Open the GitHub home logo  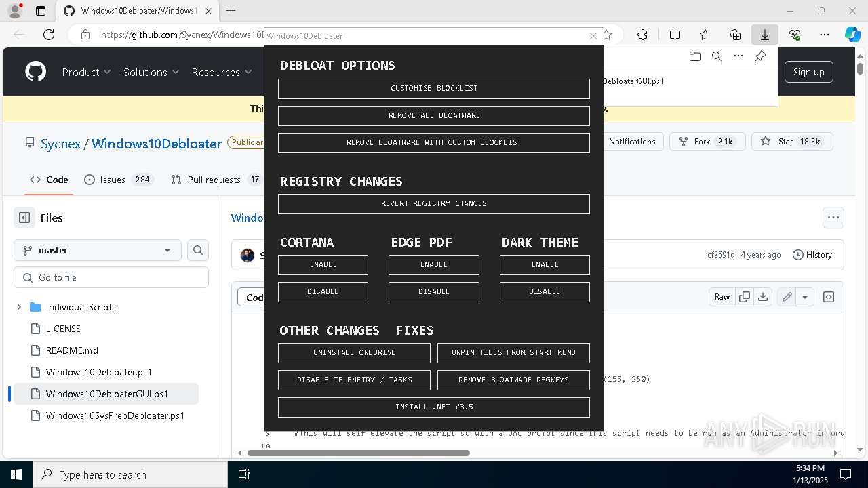click(35, 72)
